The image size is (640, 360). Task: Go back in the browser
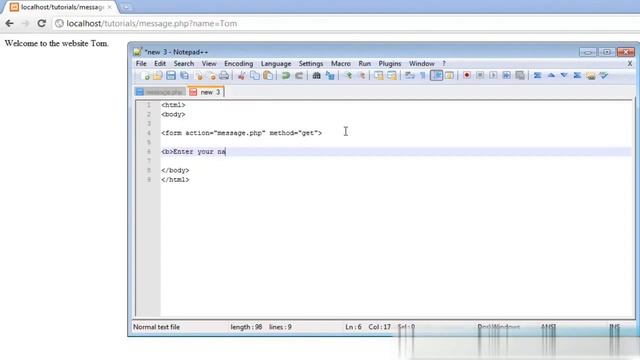pyautogui.click(x=9, y=23)
